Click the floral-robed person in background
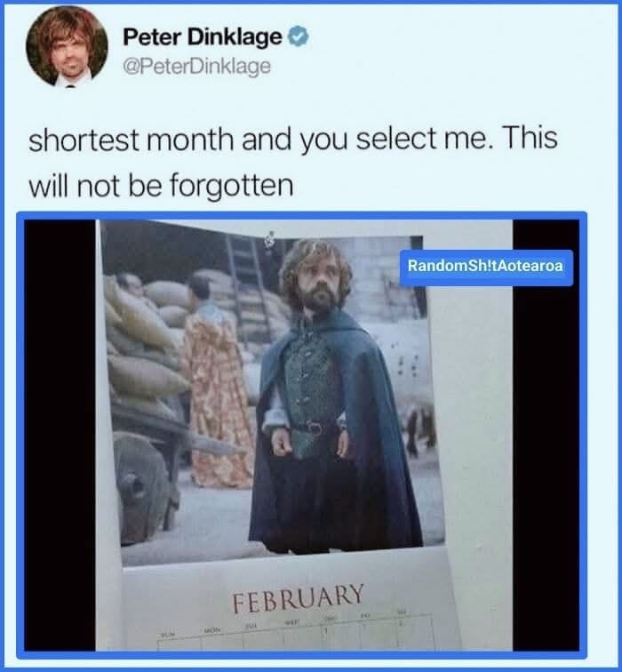 coord(217,384)
